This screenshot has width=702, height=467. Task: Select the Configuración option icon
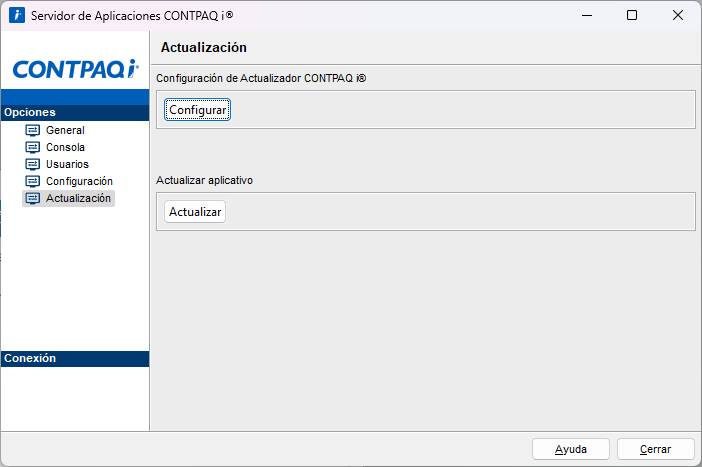pos(33,181)
